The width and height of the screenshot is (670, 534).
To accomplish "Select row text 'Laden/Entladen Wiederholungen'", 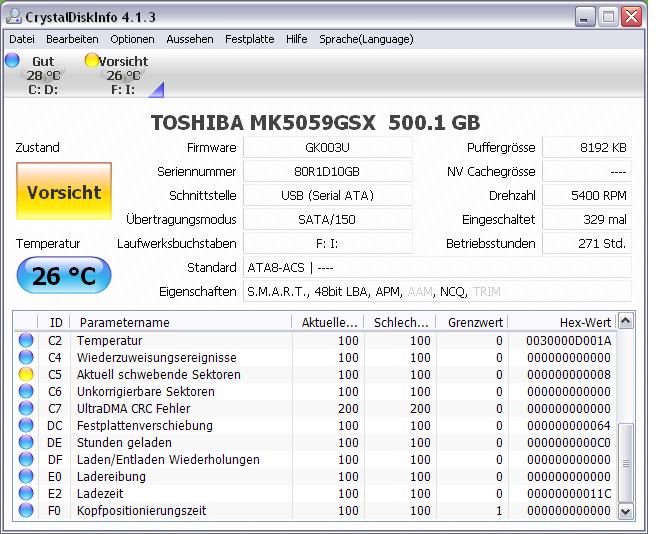I will click(x=168, y=460).
